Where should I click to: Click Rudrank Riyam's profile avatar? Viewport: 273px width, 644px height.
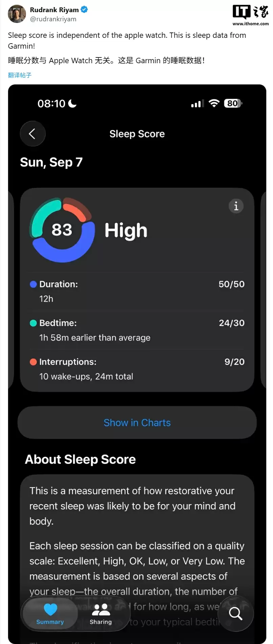17,14
